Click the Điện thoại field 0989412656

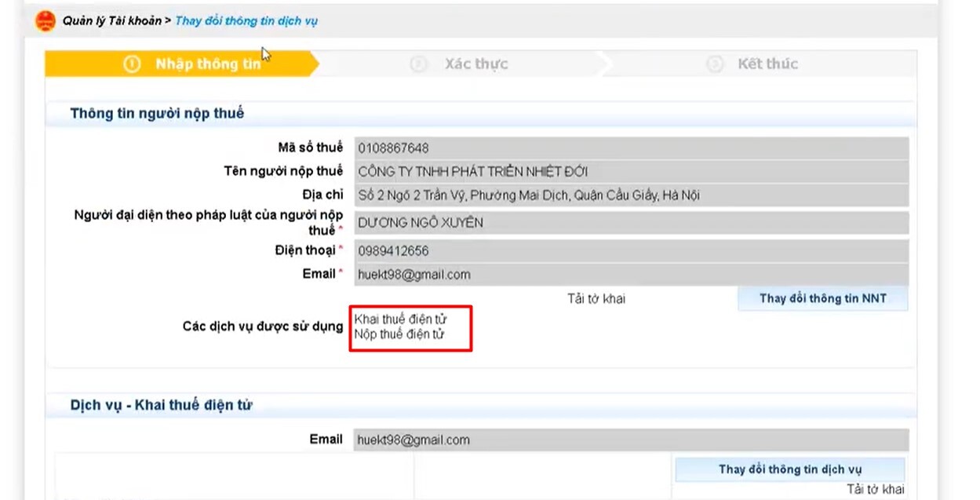pyautogui.click(x=632, y=251)
